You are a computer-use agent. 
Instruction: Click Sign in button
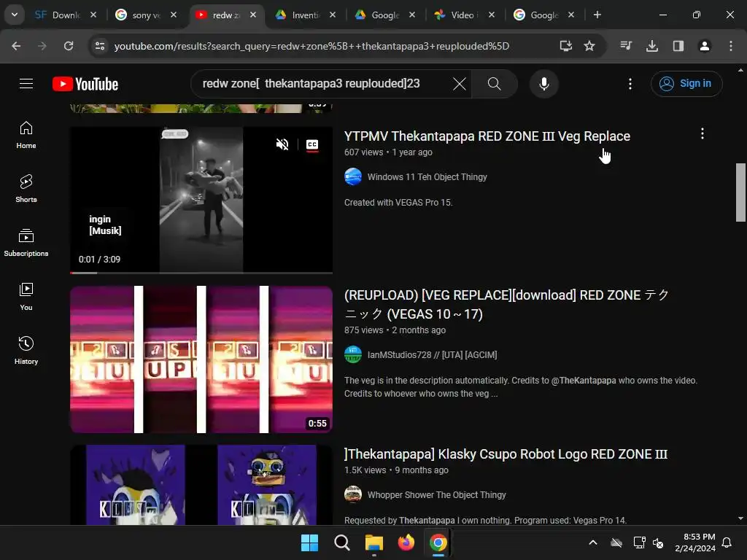tap(686, 84)
